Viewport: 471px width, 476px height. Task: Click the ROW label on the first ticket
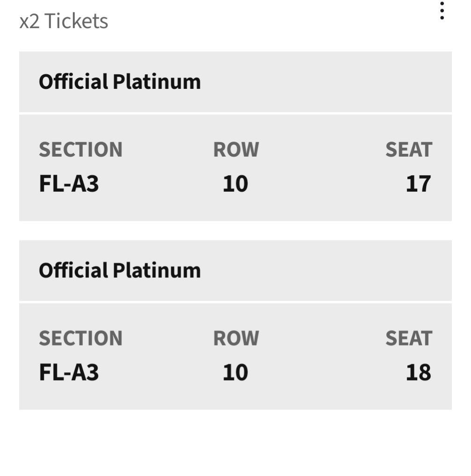[236, 150]
